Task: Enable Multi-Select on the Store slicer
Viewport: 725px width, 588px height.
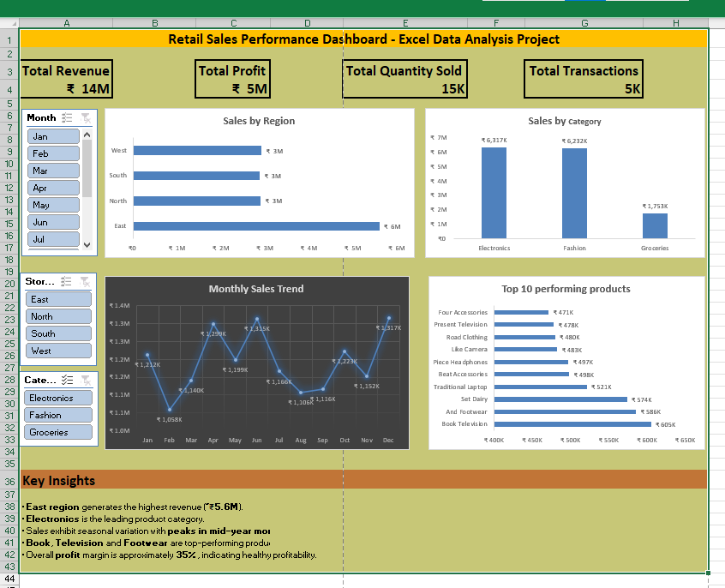Action: (66, 281)
